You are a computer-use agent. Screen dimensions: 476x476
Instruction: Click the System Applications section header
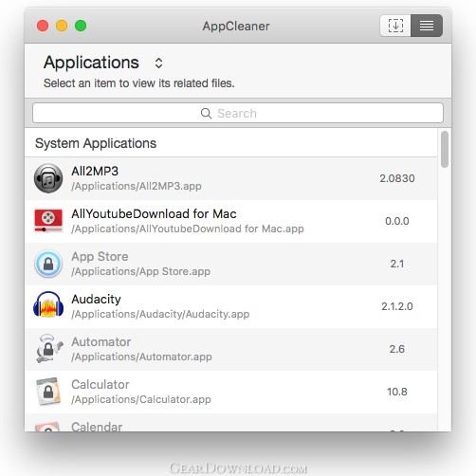pyautogui.click(x=96, y=143)
